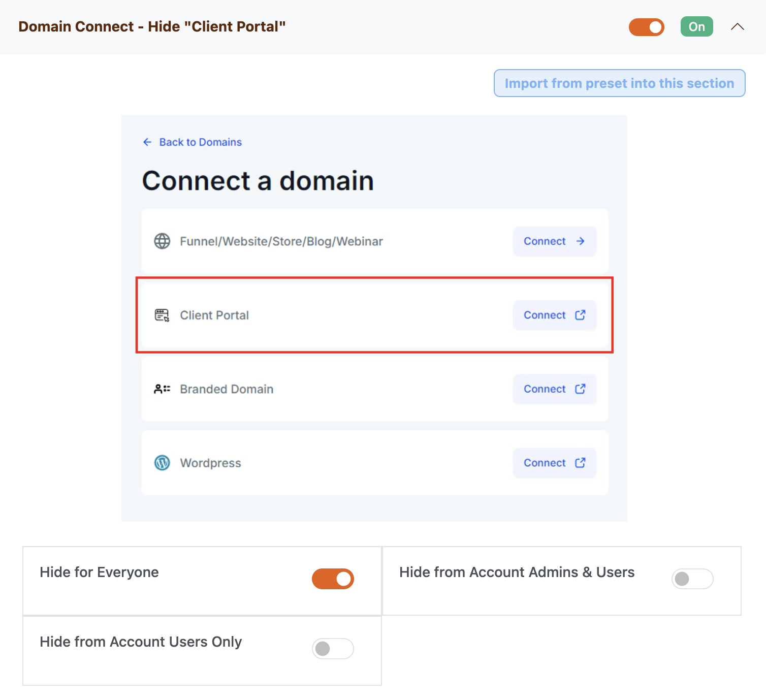
Task: Click the Connect a domain heading
Action: coord(258,181)
